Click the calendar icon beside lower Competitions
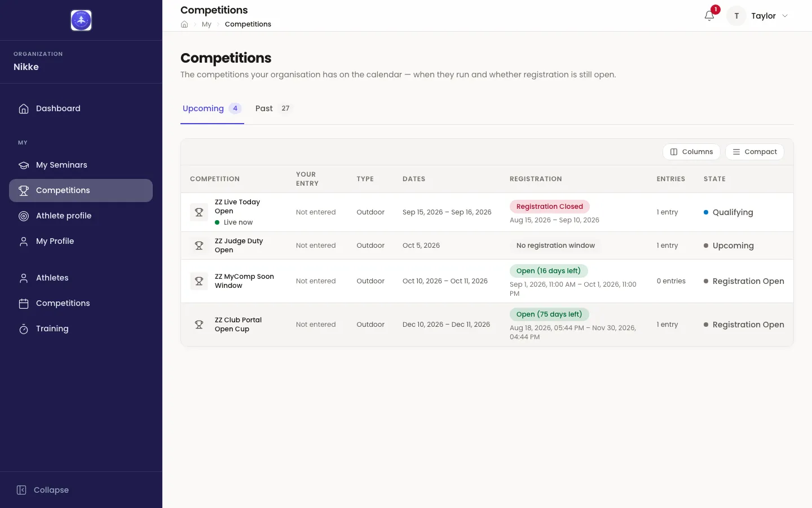This screenshot has width=812, height=508. (24, 303)
